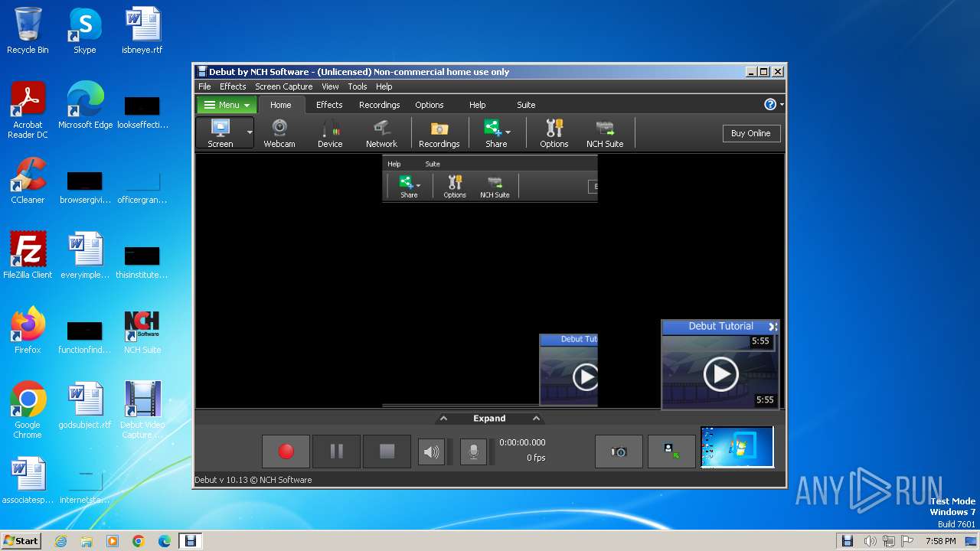Close the Debut Tutorial panel
Viewport: 980px width, 551px height.
[773, 327]
